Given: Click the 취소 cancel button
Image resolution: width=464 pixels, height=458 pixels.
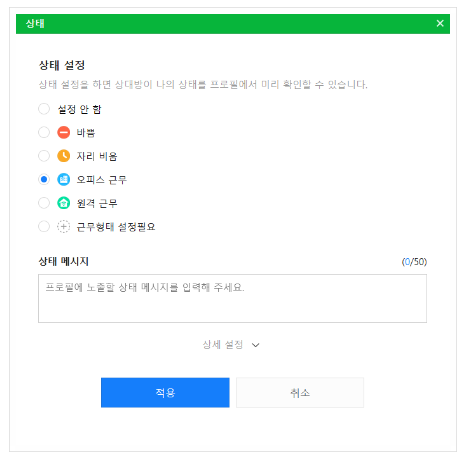Looking at the screenshot, I should (300, 392).
